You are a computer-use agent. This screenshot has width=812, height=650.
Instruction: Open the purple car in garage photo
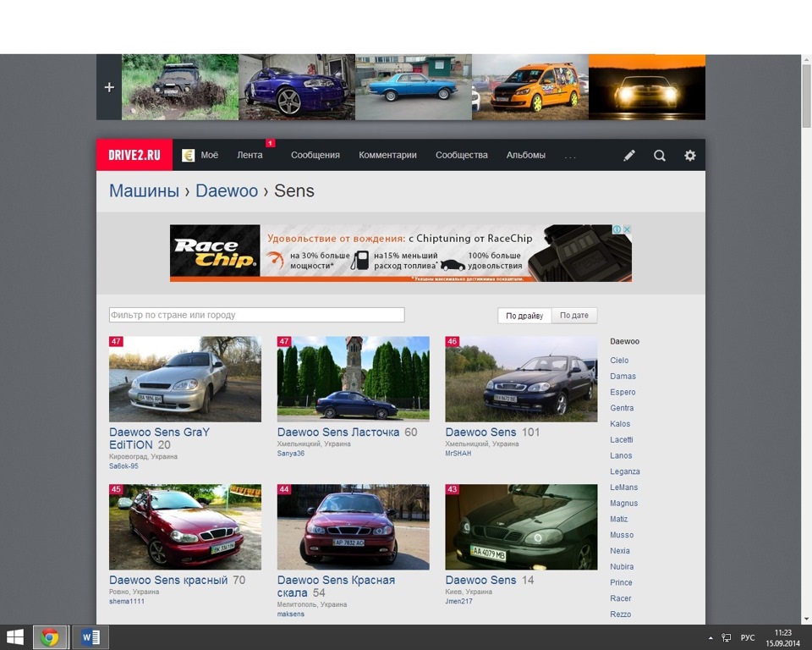coord(297,87)
